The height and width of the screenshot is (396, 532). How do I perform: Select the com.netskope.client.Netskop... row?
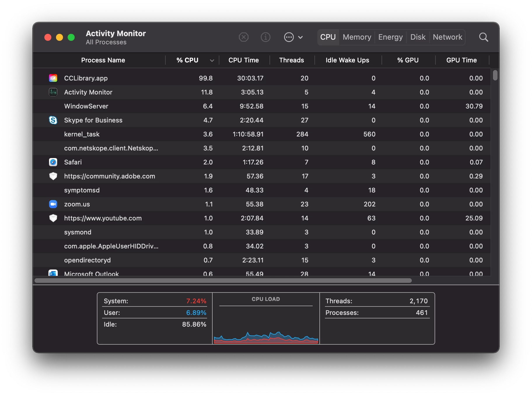(262, 148)
